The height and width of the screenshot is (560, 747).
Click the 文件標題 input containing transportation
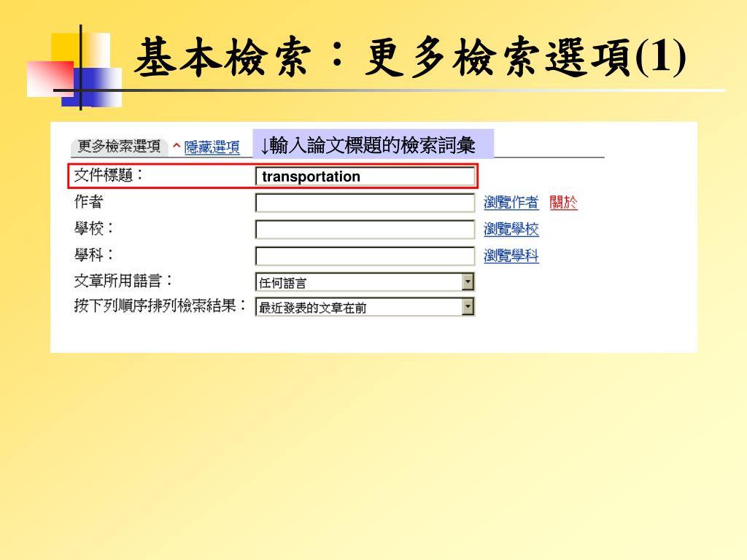coord(365,176)
